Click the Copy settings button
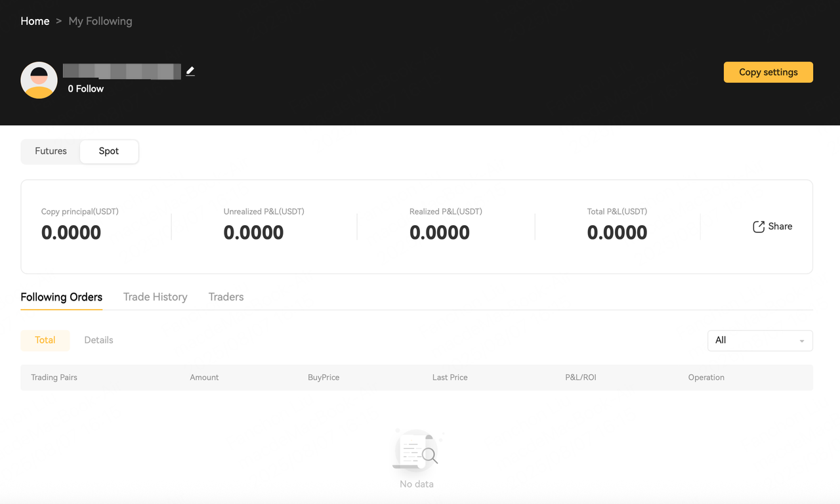 coord(768,72)
